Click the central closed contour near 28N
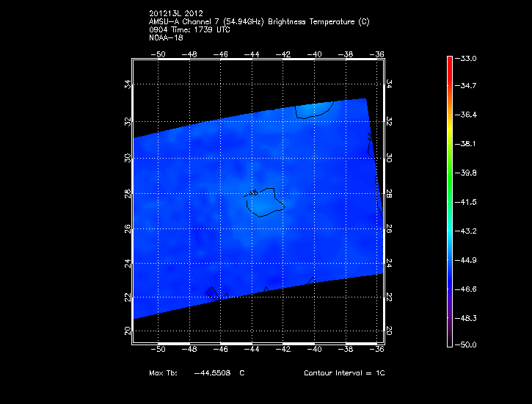The width and height of the screenshot is (532, 404). click(x=266, y=203)
